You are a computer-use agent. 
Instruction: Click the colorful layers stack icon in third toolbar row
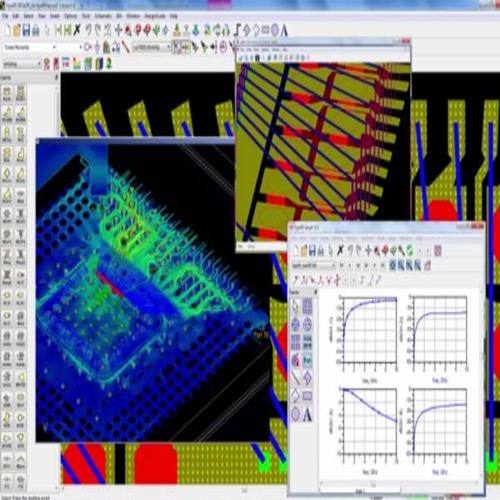click(99, 63)
